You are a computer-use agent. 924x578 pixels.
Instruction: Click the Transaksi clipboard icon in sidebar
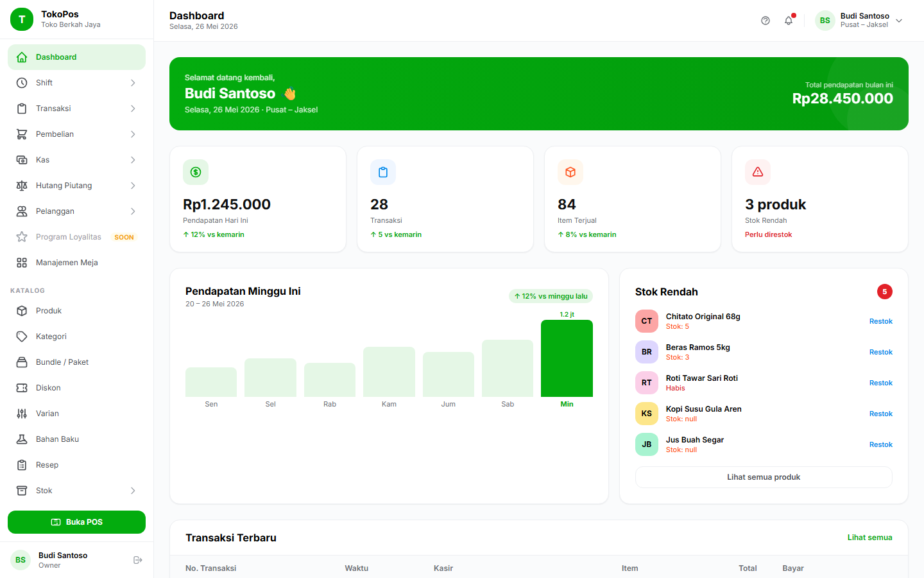point(22,109)
